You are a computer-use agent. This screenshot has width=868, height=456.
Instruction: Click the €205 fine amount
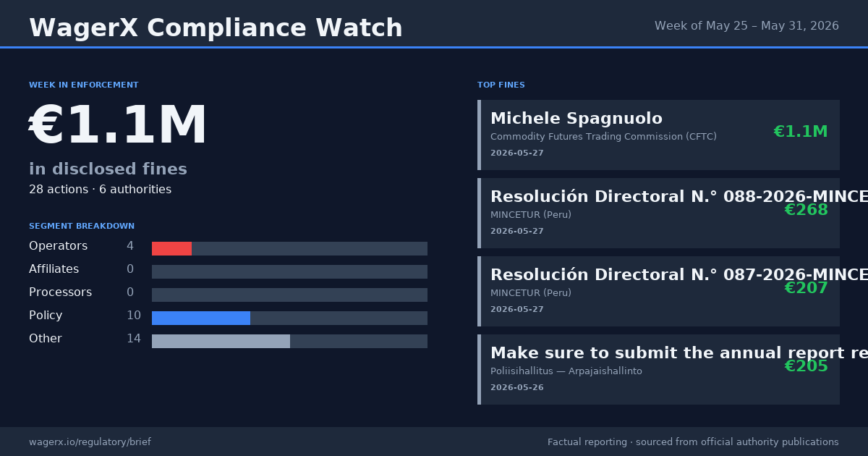pyautogui.click(x=807, y=366)
